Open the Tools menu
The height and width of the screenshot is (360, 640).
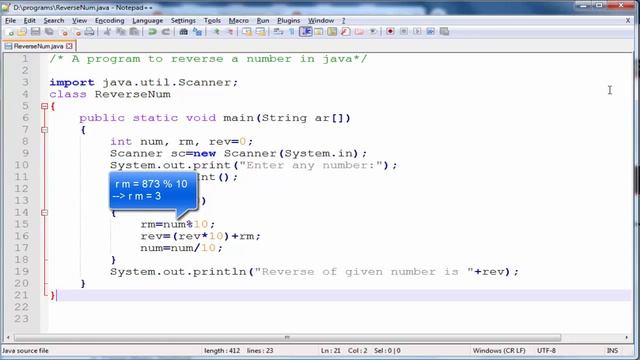point(212,20)
